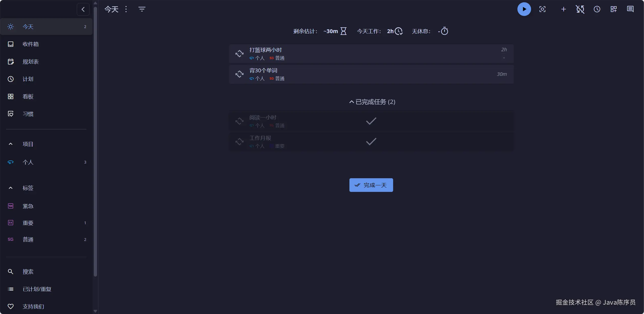Viewport: 644px width, 314px height.
Task: Click the plus icon to add task
Action: (x=563, y=9)
